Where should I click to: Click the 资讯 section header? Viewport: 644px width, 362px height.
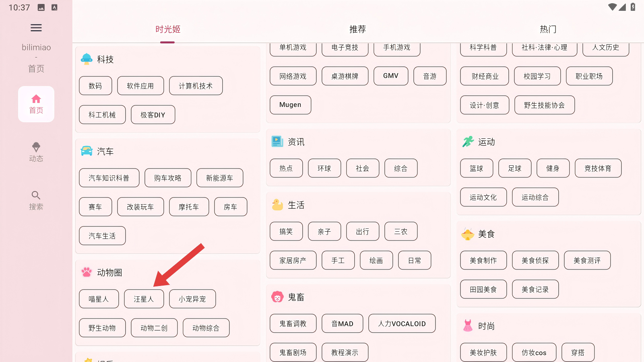296,142
